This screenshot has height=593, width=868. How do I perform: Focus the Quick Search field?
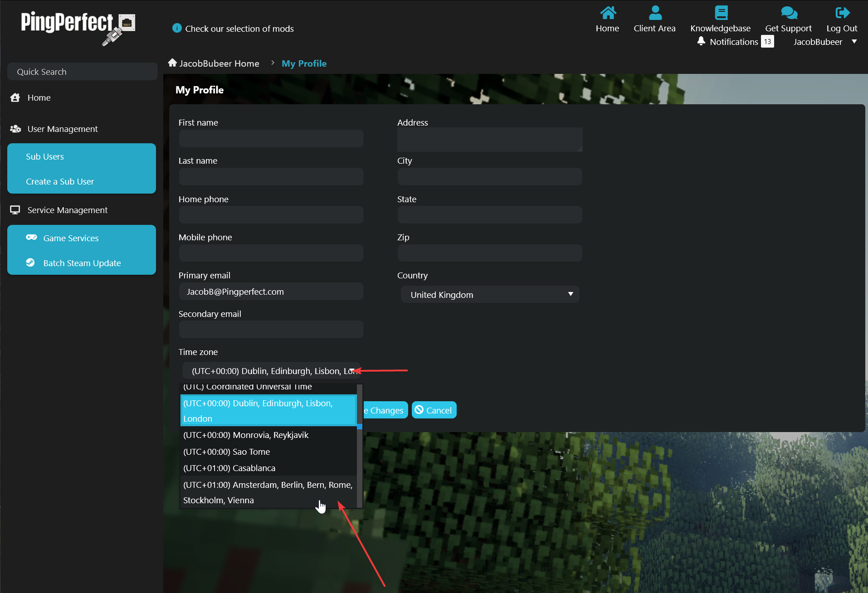point(83,72)
